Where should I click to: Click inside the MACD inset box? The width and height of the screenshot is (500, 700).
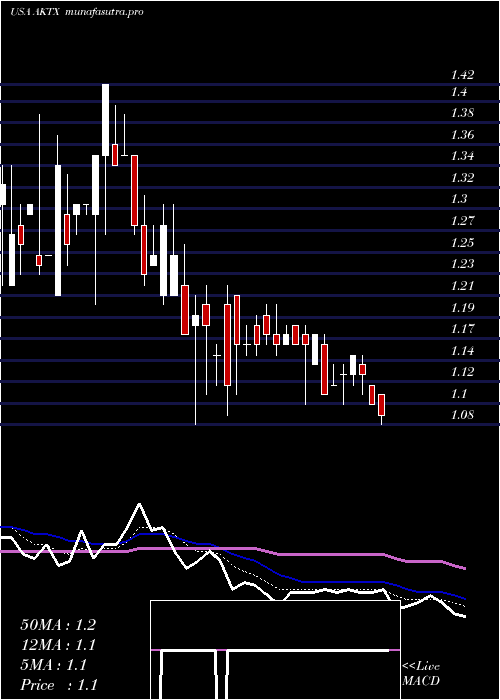click(275, 650)
